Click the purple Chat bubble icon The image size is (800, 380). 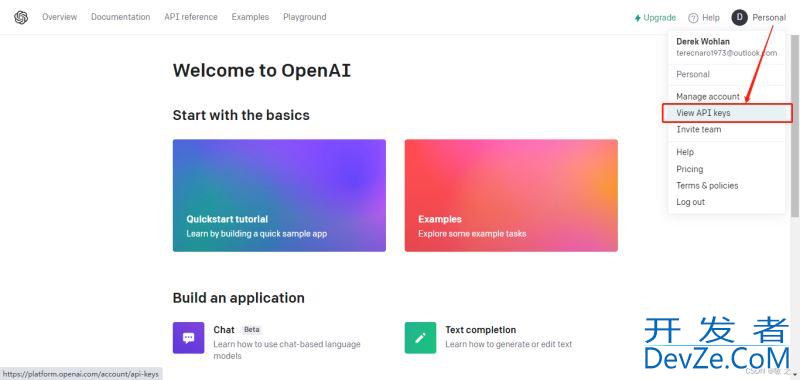point(188,338)
